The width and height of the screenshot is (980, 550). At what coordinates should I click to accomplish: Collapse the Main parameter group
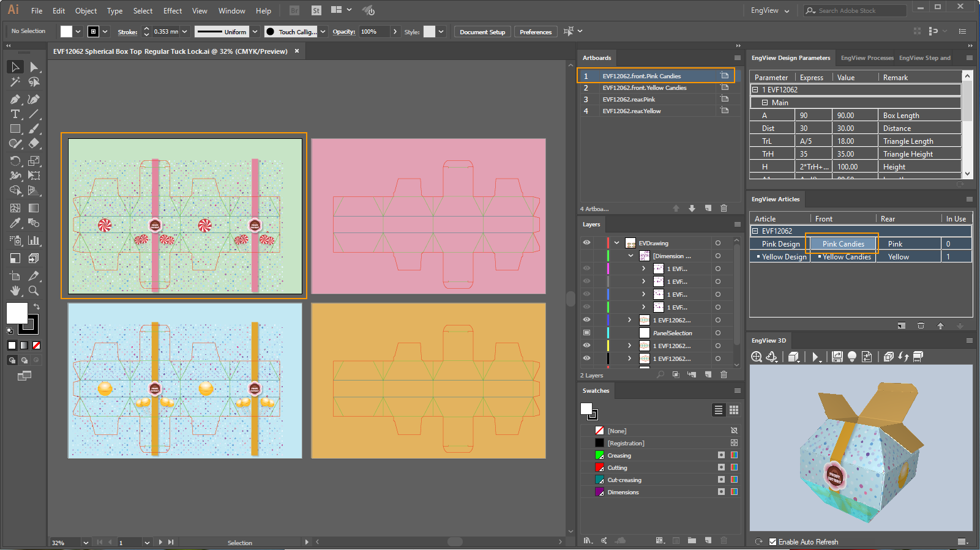coord(765,103)
